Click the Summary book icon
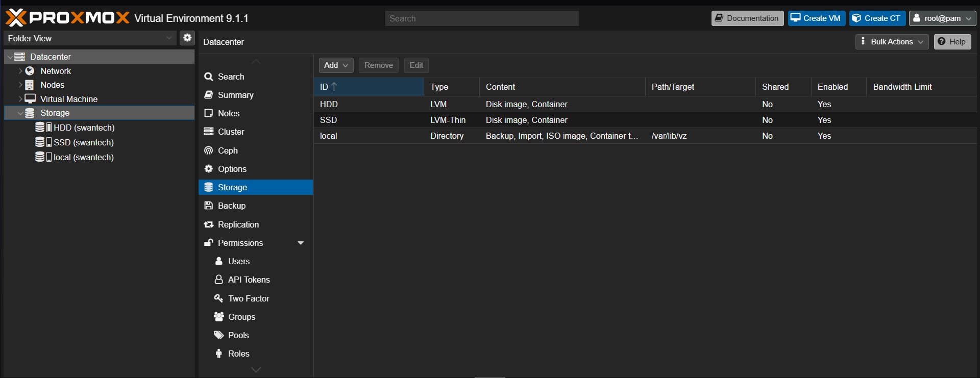 click(x=208, y=95)
